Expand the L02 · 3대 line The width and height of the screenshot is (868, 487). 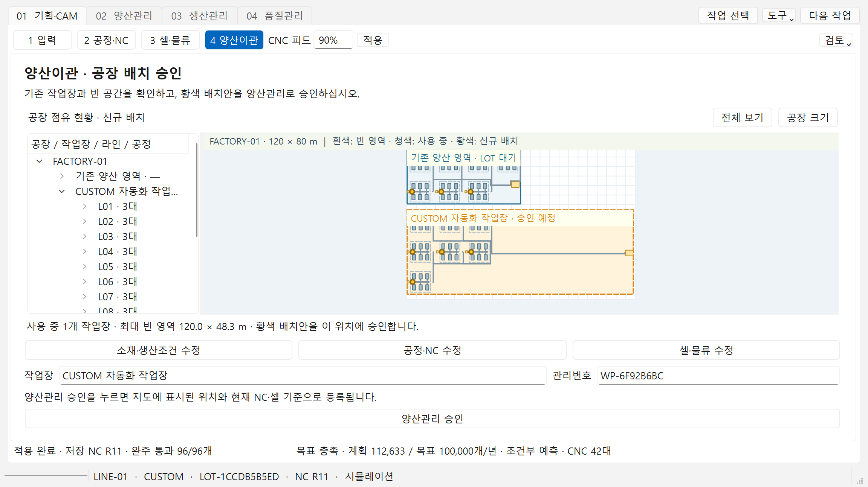click(x=84, y=221)
